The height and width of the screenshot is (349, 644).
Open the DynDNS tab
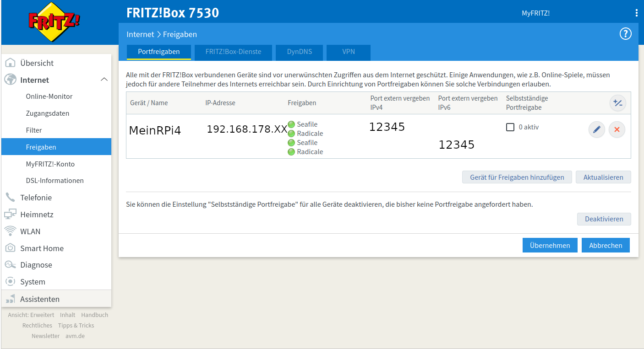[300, 52]
